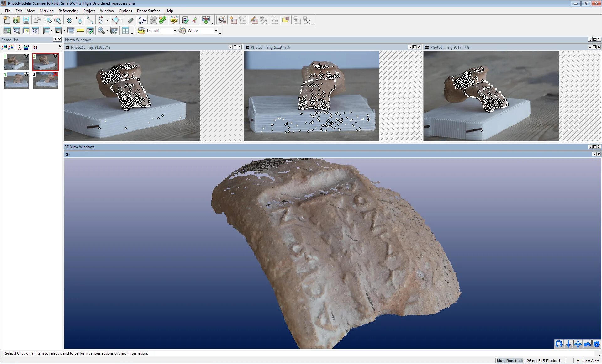Image resolution: width=602 pixels, height=364 pixels.
Task: Click the settings gear in 3D view
Action: point(597,344)
